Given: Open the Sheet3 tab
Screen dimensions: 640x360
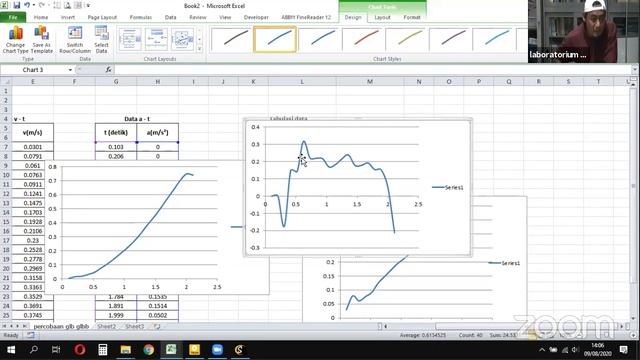Looking at the screenshot, I should pos(135,327).
